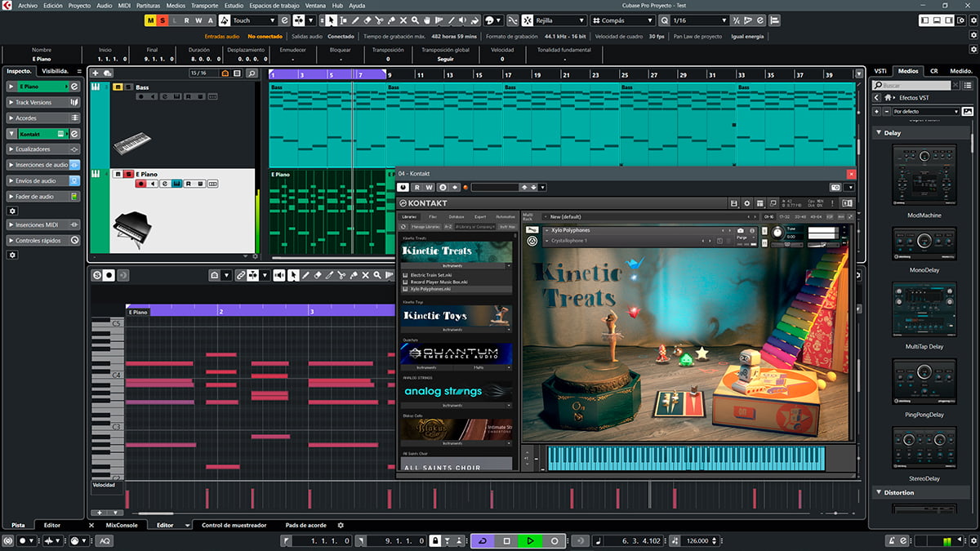Viewport: 980px width, 551px height.
Task: Toggle the purple Cycle loop button
Action: tap(482, 540)
